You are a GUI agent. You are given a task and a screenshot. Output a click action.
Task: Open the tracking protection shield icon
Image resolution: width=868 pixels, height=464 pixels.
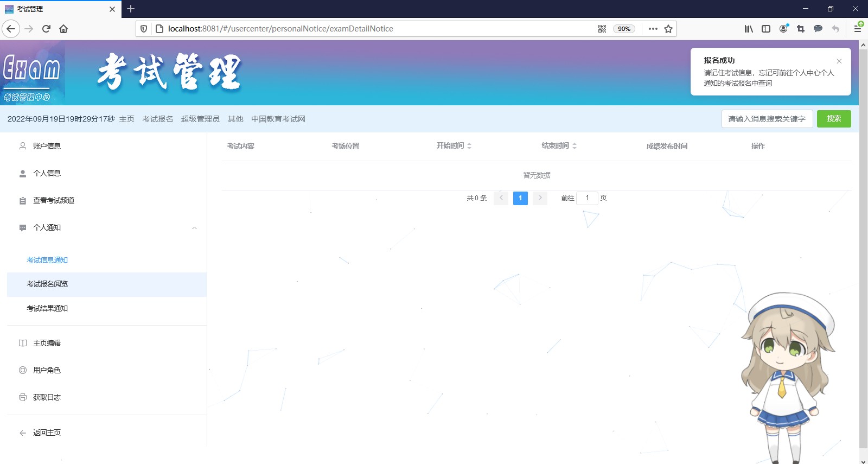144,29
